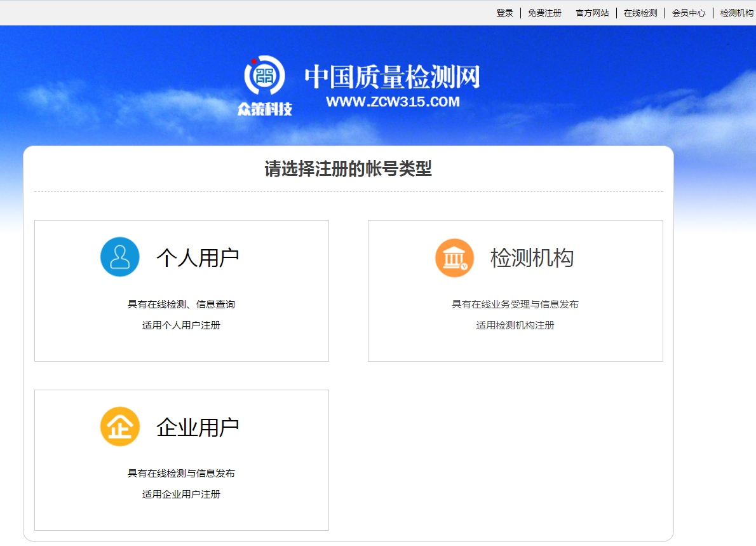Click the WWW.ZCW315.COM banner text
Viewport: 756px width, 546px height.
point(392,102)
